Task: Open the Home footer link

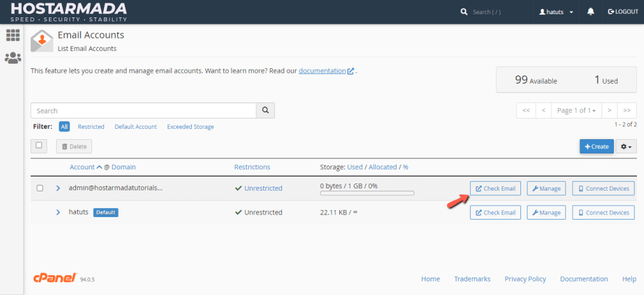Action: 430,279
